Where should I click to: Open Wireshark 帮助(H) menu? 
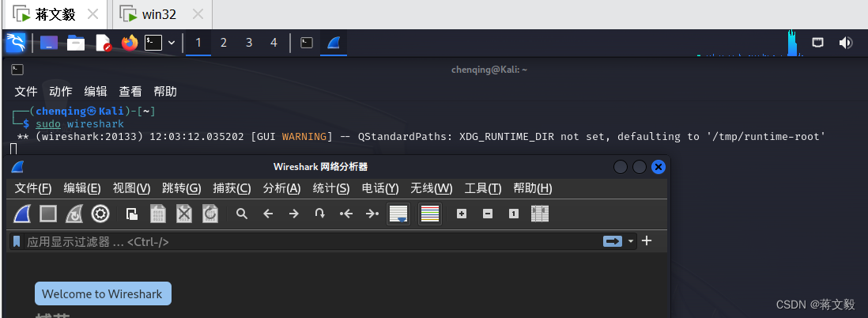[533, 188]
